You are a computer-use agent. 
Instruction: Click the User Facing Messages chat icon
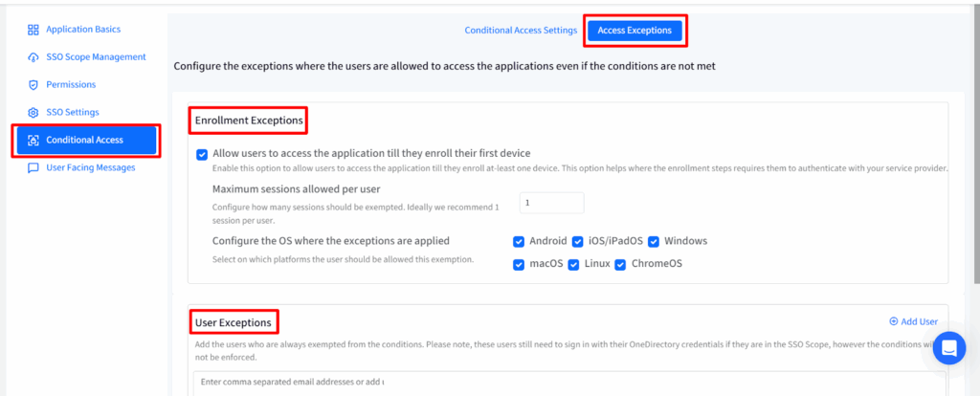pyautogui.click(x=33, y=168)
